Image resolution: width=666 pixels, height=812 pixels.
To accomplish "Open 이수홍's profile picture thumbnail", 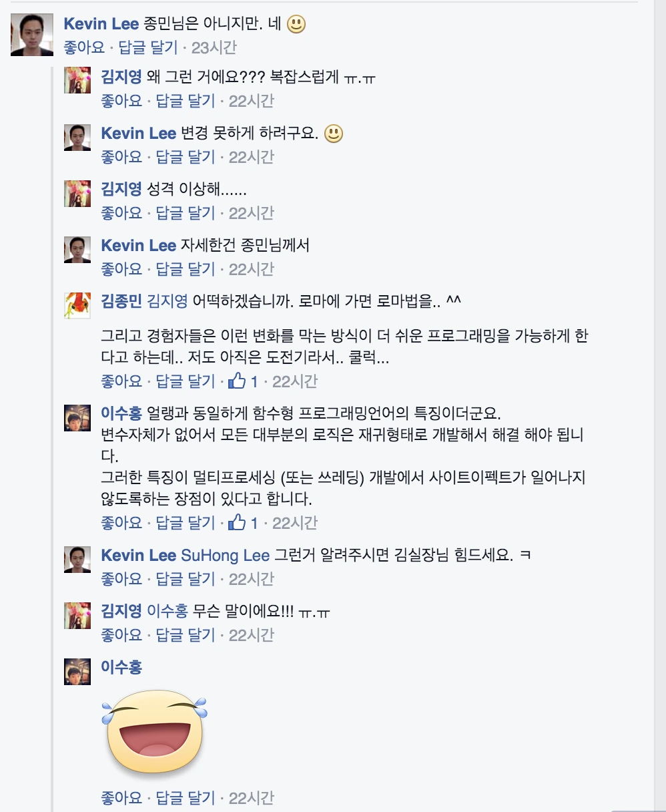I will tap(77, 417).
